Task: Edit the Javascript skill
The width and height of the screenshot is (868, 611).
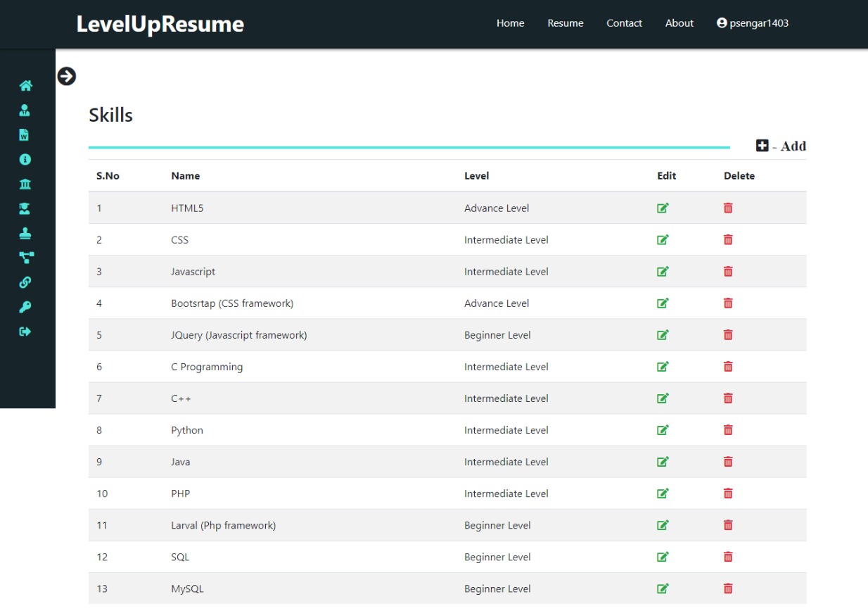Action: 663,271
